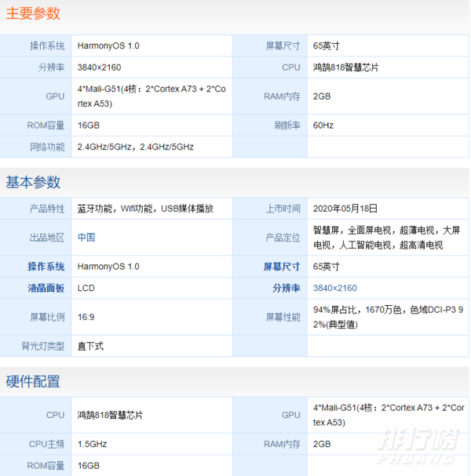Click 65英寸 in the 基本参数 section

[x=326, y=267]
